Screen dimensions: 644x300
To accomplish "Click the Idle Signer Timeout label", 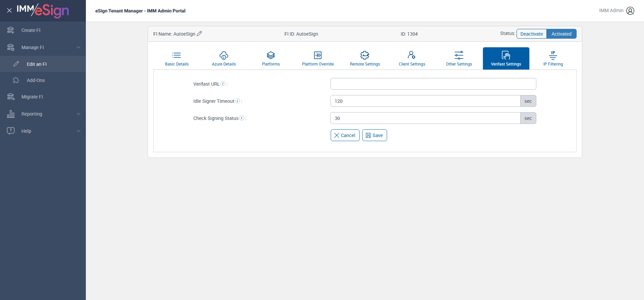I will click(x=214, y=101).
